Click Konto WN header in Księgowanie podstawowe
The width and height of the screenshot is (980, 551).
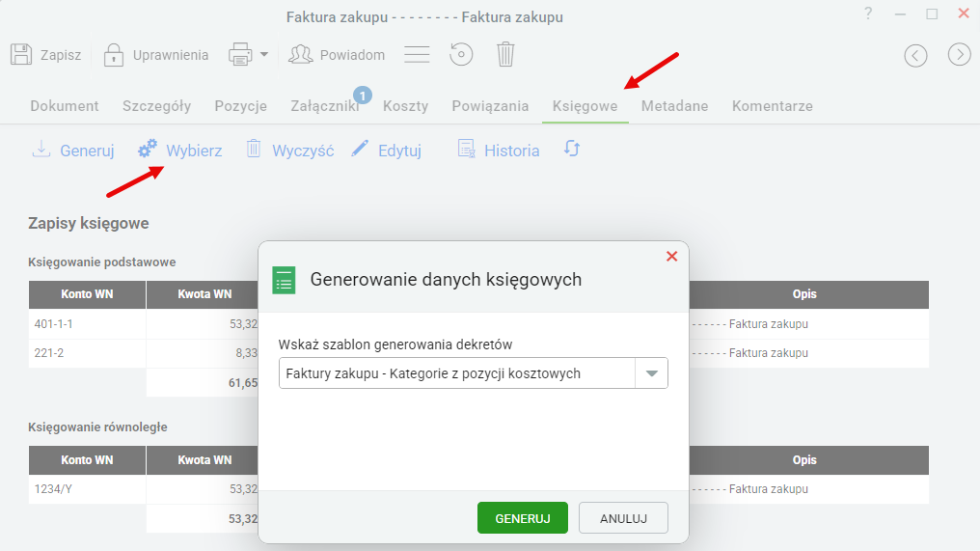click(87, 294)
